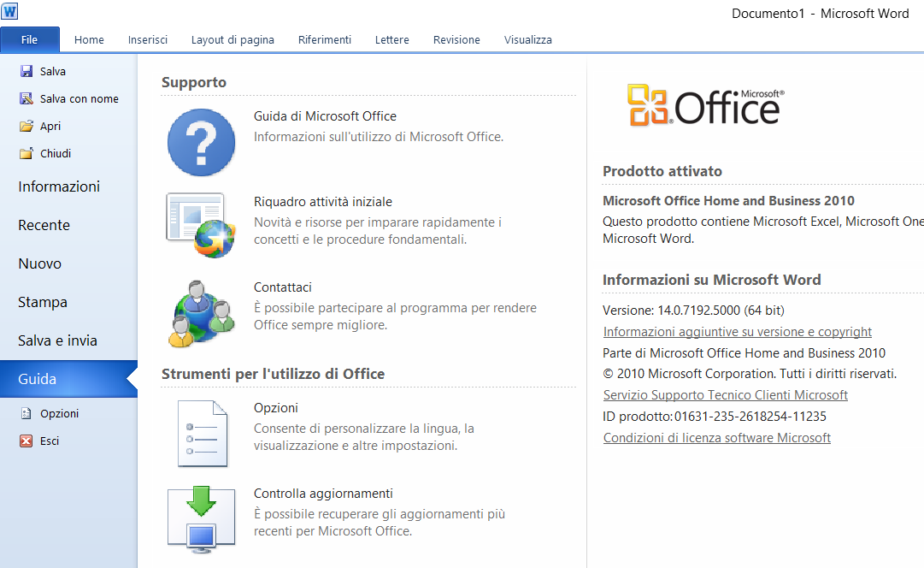Viewport: 924px width, 568px height.
Task: Click Parte di Microsoft Office Home and Business text
Action: 744,353
